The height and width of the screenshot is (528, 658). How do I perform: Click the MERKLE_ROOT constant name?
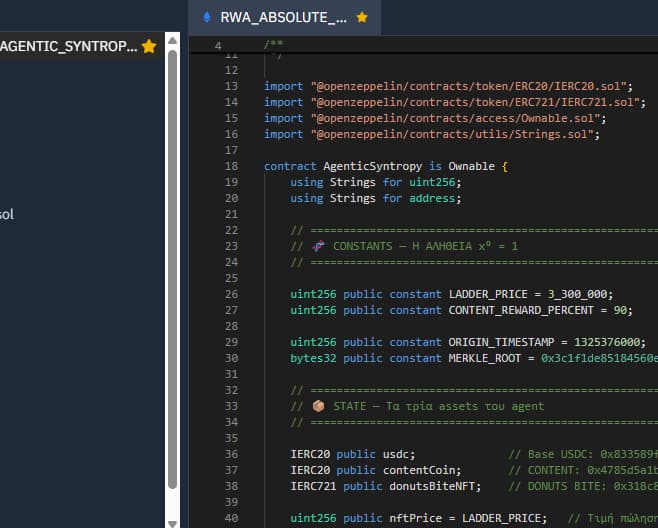[x=487, y=358]
